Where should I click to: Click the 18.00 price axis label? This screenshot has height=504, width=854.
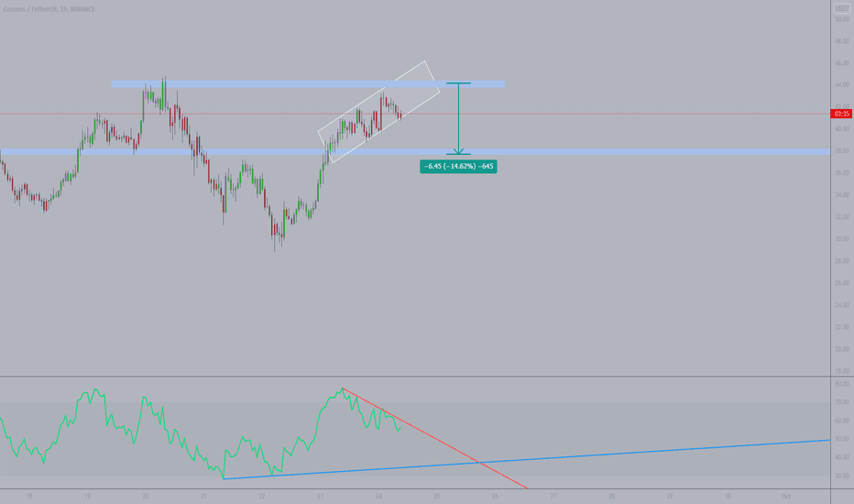(842, 371)
